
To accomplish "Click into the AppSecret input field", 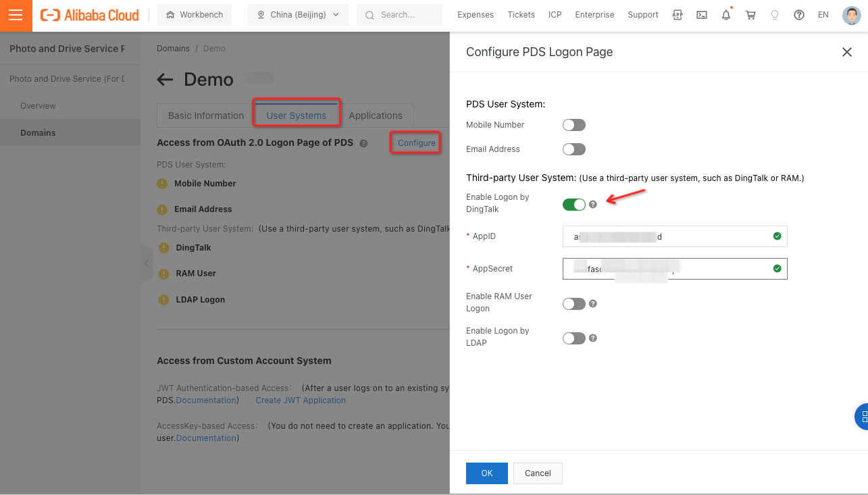I will pos(675,269).
